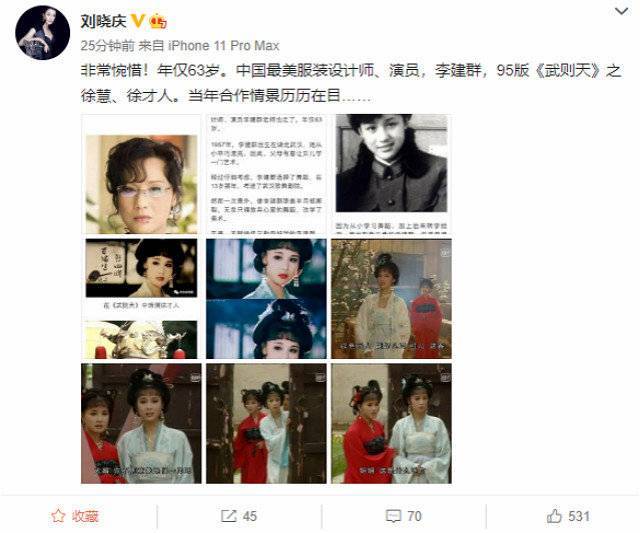640x533 pixels.
Task: Click the username 刘晓庆
Action: pyautogui.click(x=104, y=21)
